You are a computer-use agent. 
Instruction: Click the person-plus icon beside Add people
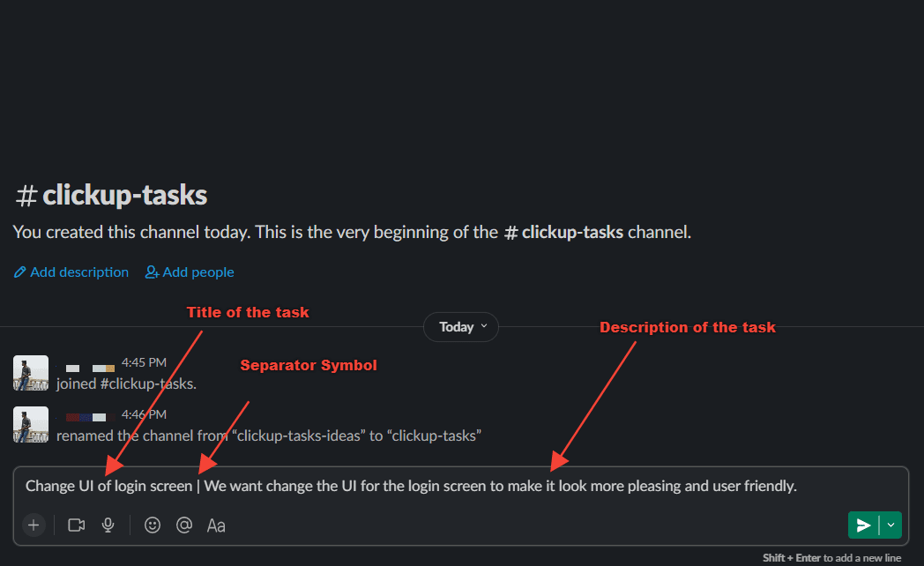pos(152,272)
